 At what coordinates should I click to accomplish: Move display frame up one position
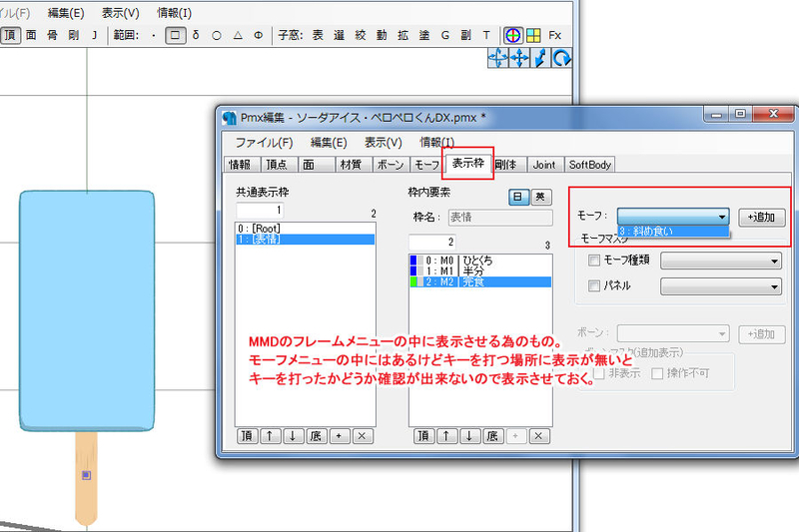point(270,436)
